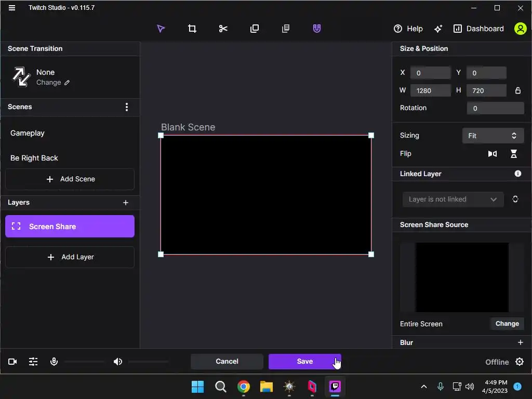This screenshot has height=399, width=532.
Task: Click the X position input field
Action: coord(431,73)
